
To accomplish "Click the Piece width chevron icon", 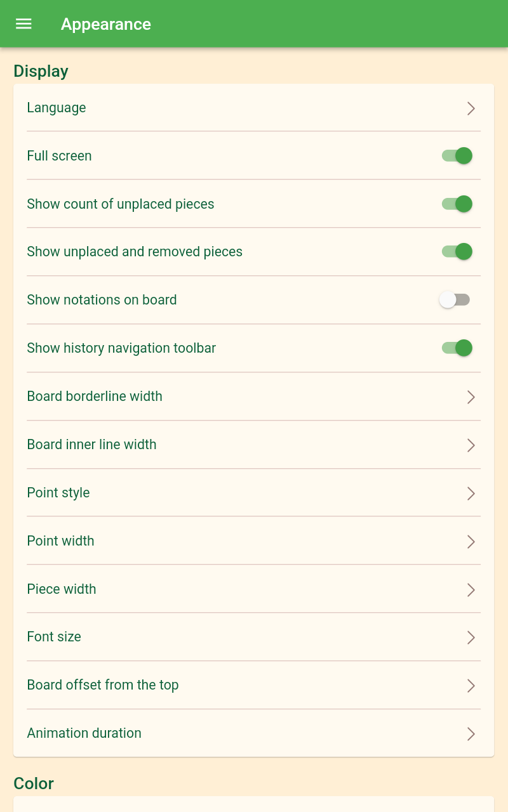I will [471, 590].
